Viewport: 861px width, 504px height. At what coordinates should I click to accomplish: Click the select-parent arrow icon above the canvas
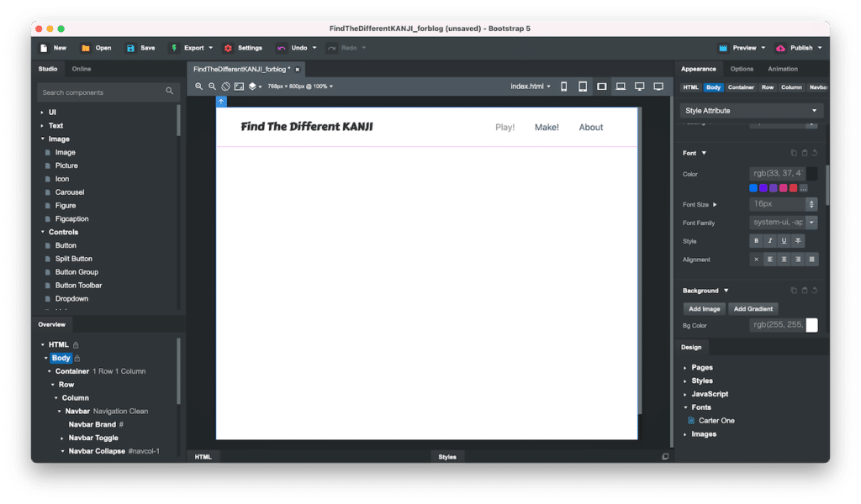click(x=221, y=102)
